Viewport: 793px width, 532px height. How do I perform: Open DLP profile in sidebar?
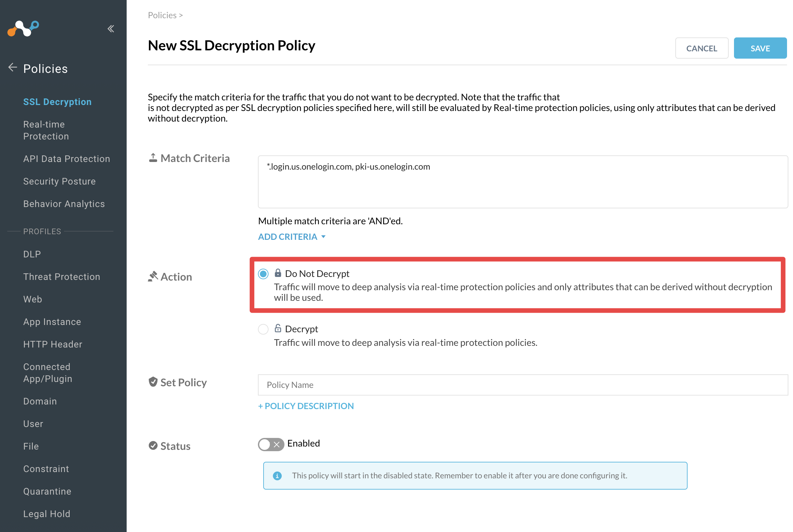point(32,254)
